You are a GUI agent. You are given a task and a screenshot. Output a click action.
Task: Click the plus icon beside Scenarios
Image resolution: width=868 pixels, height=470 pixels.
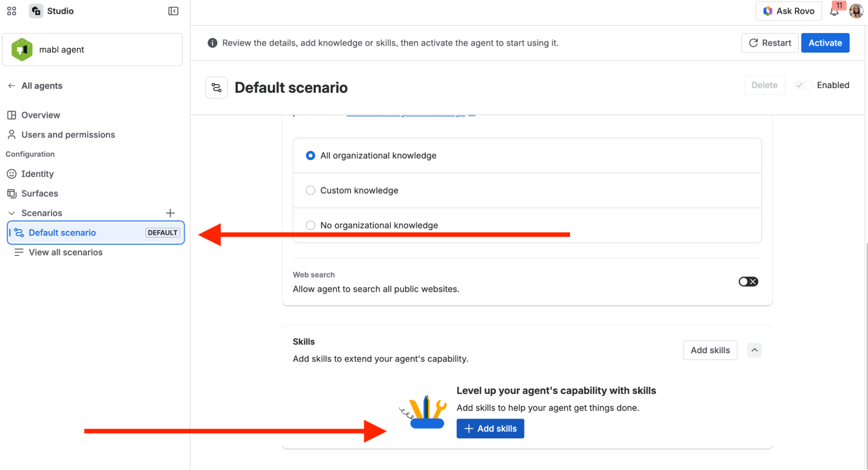pyautogui.click(x=170, y=213)
